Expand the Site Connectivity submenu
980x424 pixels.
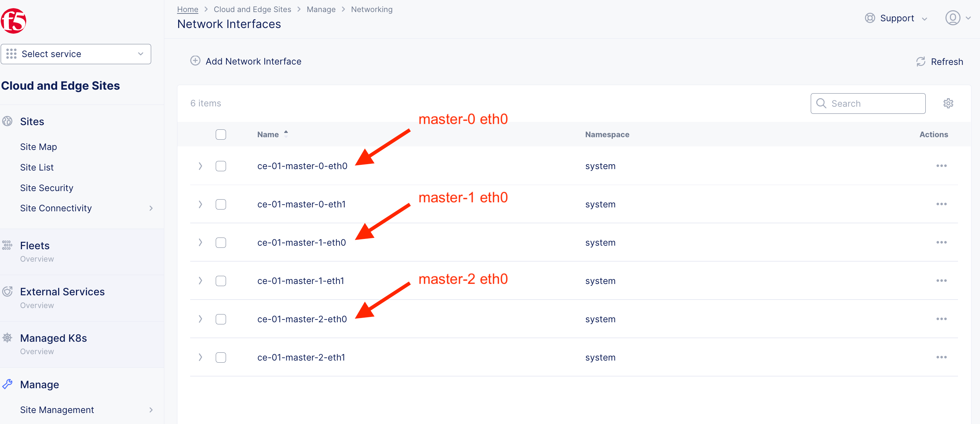point(151,208)
